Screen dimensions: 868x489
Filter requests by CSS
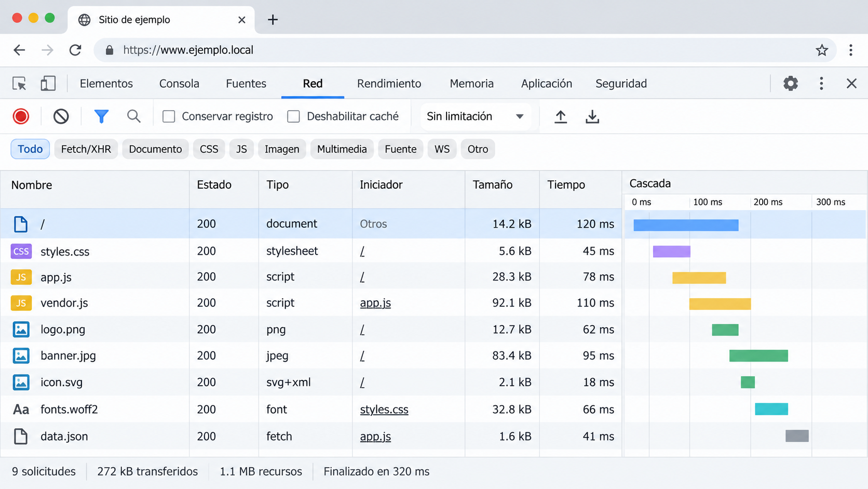tap(209, 149)
